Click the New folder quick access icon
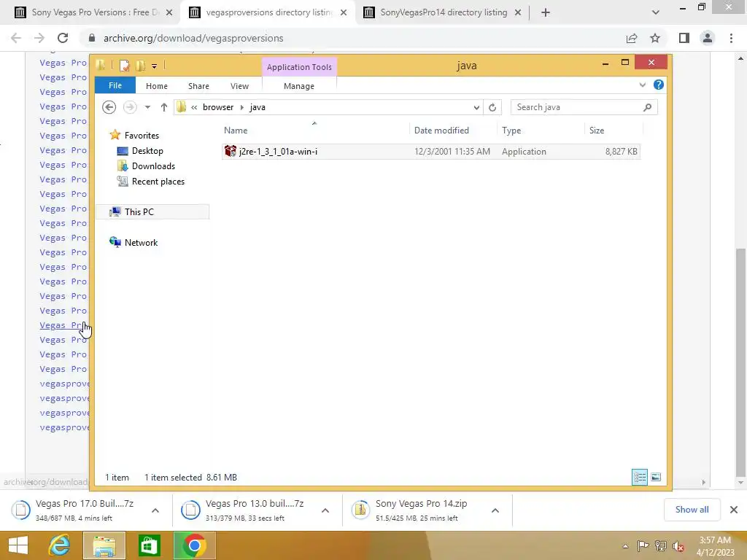This screenshot has width=747, height=560. pos(141,66)
